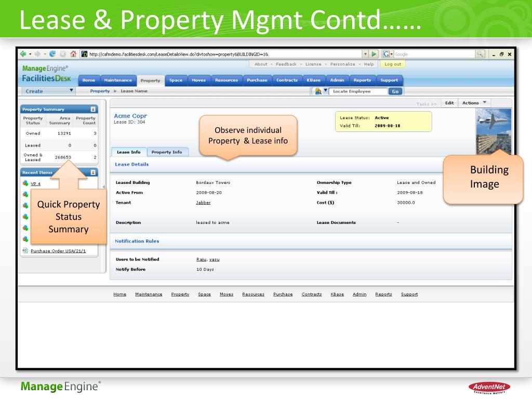Open Purchase Order USA/21/1 recent item
The height and width of the screenshot is (399, 532).
[x=58, y=251]
